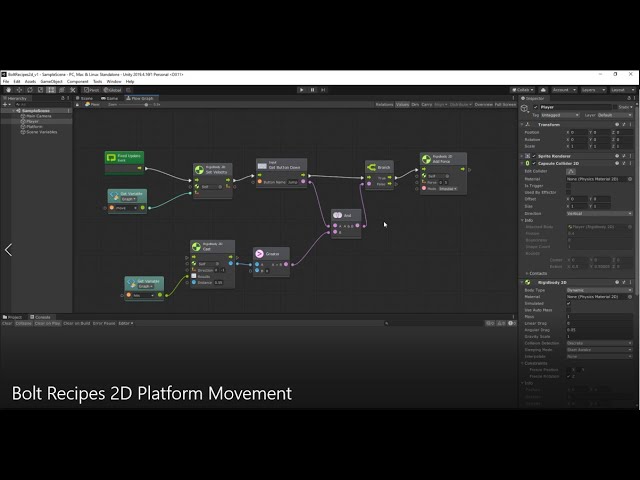Open the Layers dropdown
The image size is (640, 480).
point(592,90)
